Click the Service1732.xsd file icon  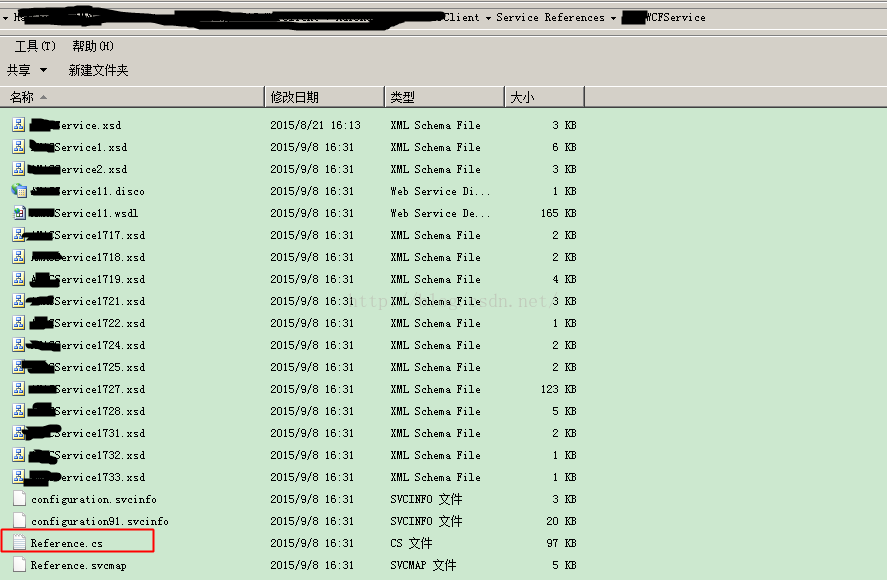[19, 456]
